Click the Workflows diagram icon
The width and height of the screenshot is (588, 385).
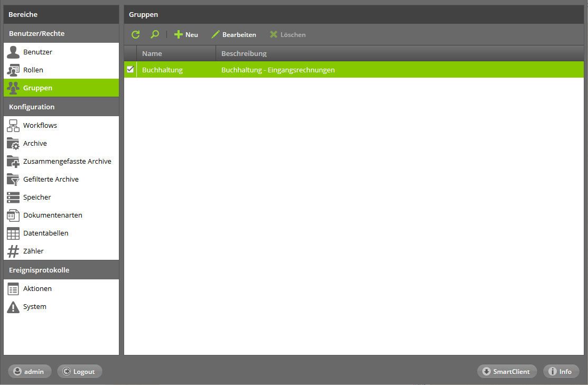pyautogui.click(x=13, y=126)
